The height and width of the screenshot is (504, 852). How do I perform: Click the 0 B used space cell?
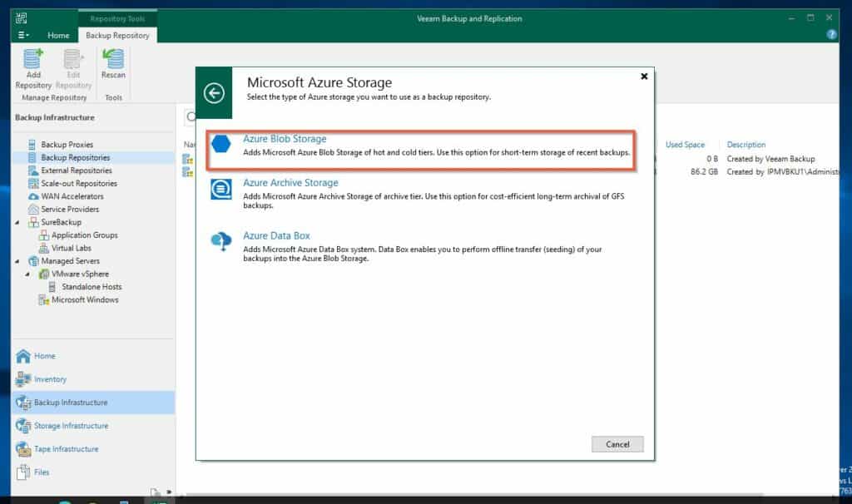tap(712, 159)
